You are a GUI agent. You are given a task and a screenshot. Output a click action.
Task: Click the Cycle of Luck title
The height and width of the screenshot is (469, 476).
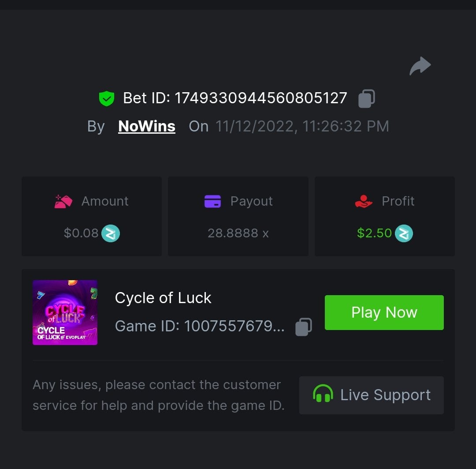[x=163, y=298]
